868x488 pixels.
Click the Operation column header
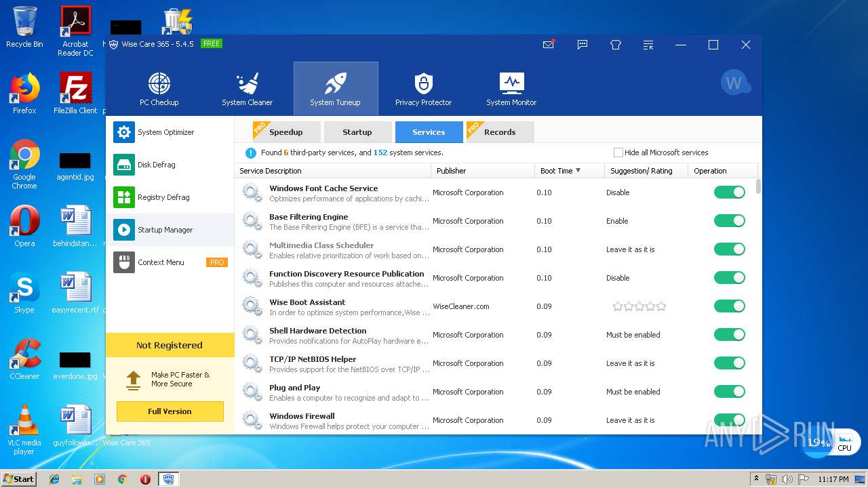723,171
